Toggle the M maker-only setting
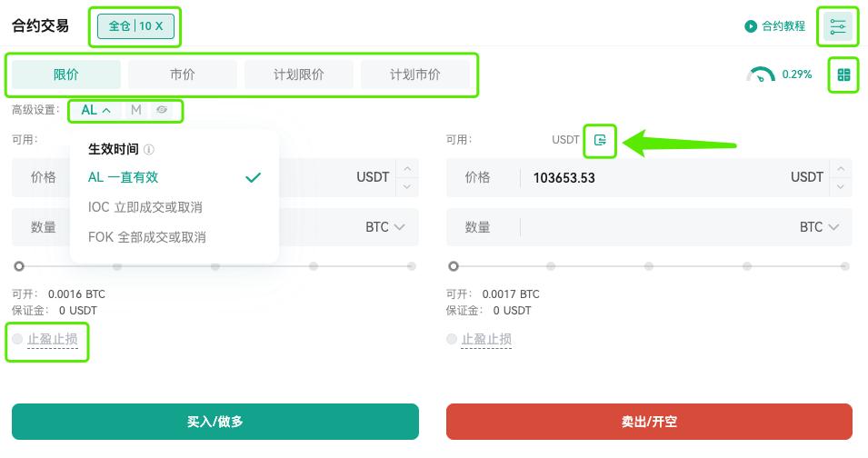Image resolution: width=868 pixels, height=458 pixels. 136,110
